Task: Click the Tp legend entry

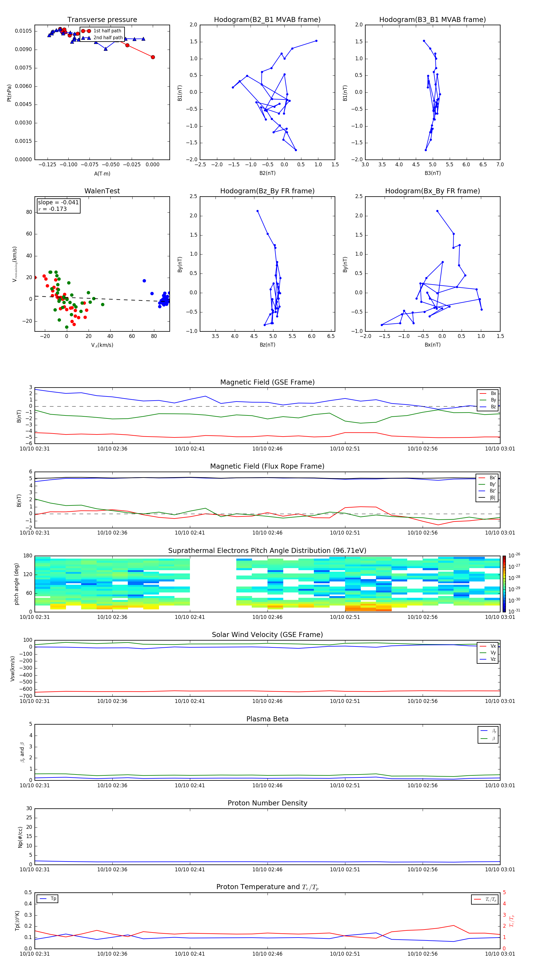Action: 47,899
